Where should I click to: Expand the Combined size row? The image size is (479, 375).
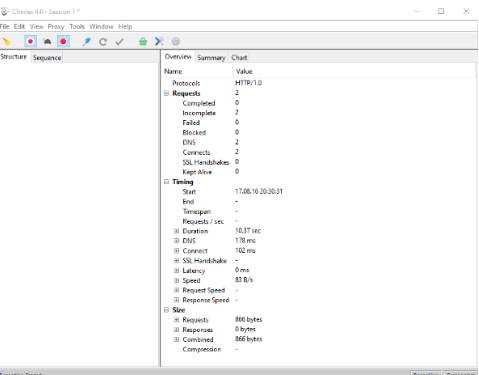(x=177, y=339)
